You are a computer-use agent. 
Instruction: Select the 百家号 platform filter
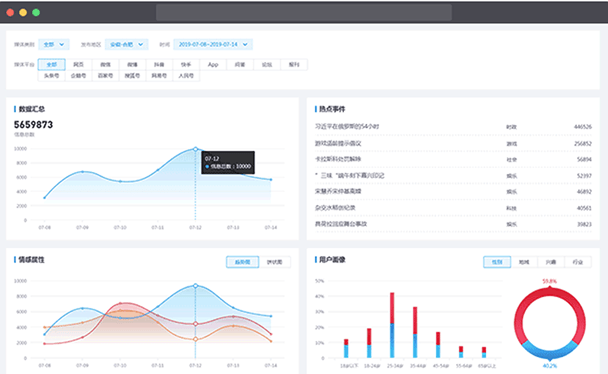coord(105,76)
